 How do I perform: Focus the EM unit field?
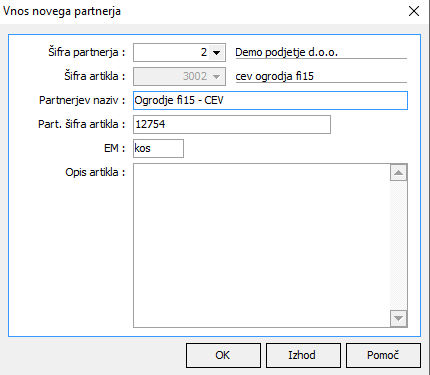click(158, 148)
